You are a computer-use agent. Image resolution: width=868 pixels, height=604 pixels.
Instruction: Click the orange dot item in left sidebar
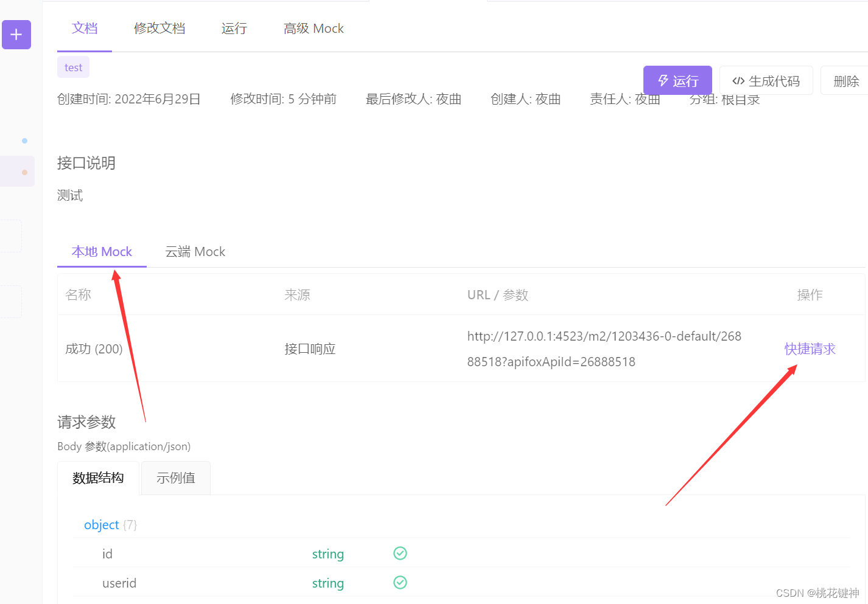click(x=24, y=172)
